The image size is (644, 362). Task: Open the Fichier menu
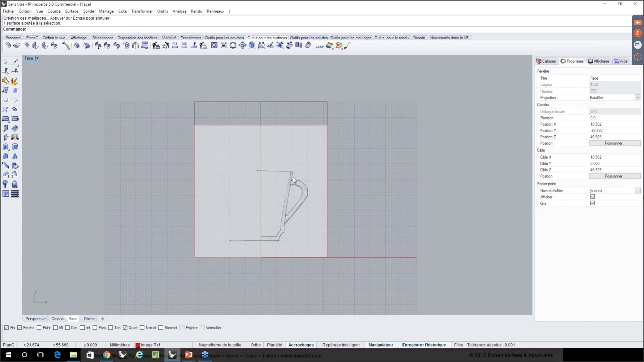tap(9, 11)
